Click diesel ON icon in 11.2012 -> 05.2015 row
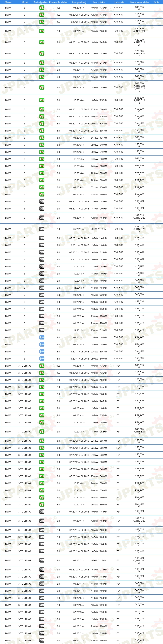Screen dimensions: 163x644 pyautogui.click(x=42, y=259)
